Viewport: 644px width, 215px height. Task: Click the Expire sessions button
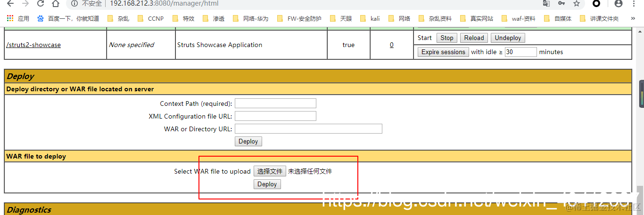(443, 52)
